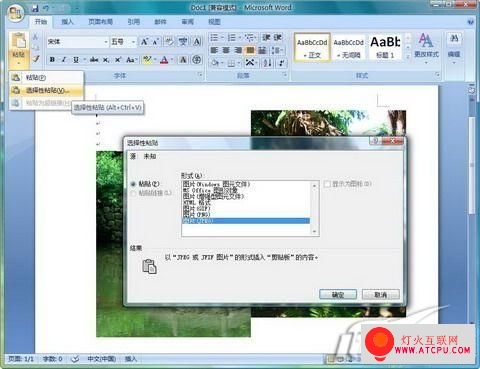Viewport: 480px width, 369px height.
Task: Click the Italic formatting icon
Action: (64, 60)
